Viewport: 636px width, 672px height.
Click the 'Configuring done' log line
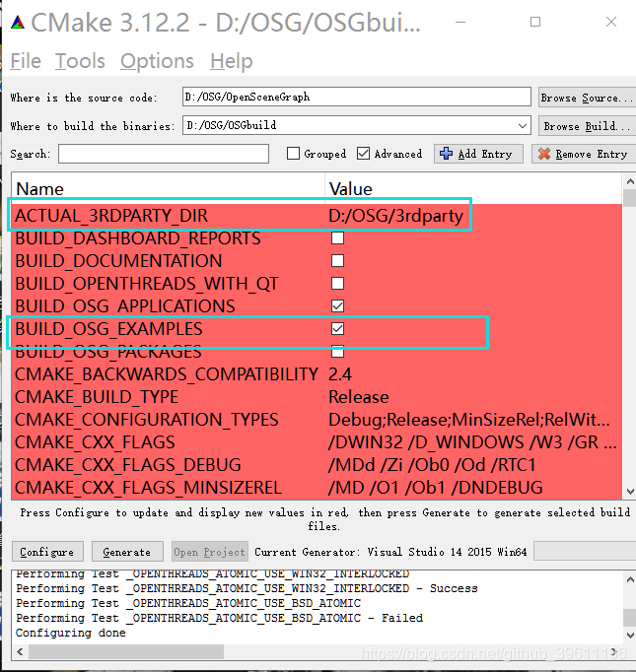71,633
